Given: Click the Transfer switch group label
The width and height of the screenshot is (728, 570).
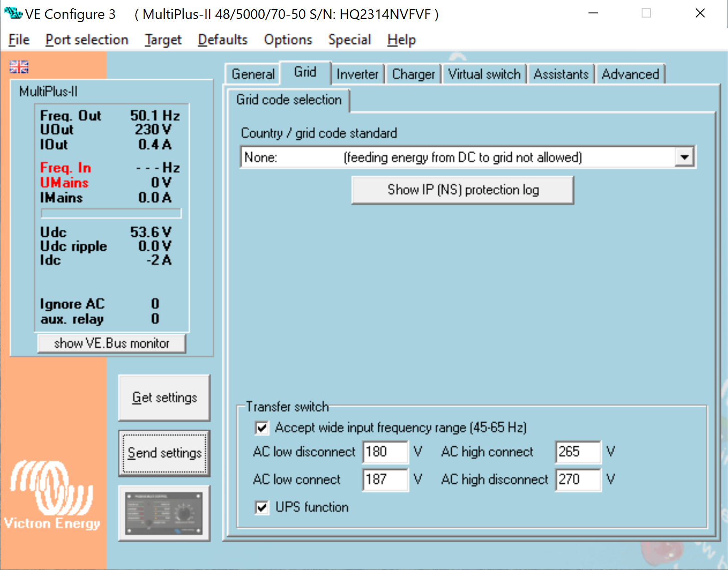Looking at the screenshot, I should 287,407.
